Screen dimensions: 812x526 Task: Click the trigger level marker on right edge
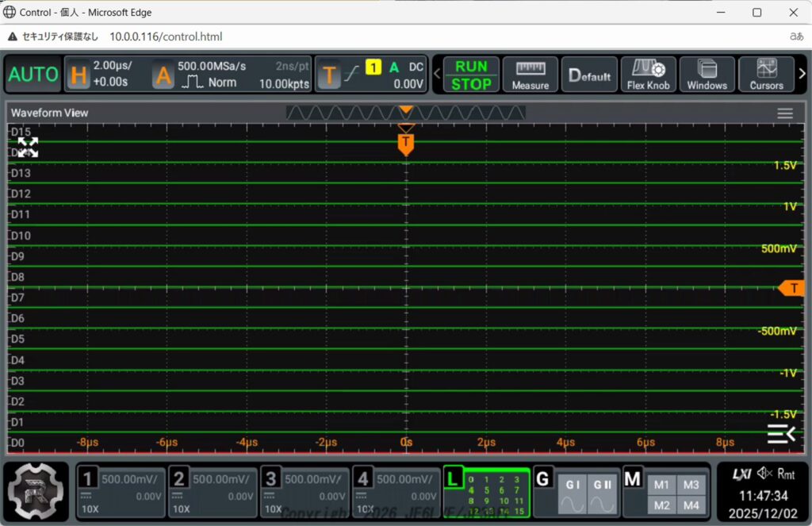click(791, 288)
